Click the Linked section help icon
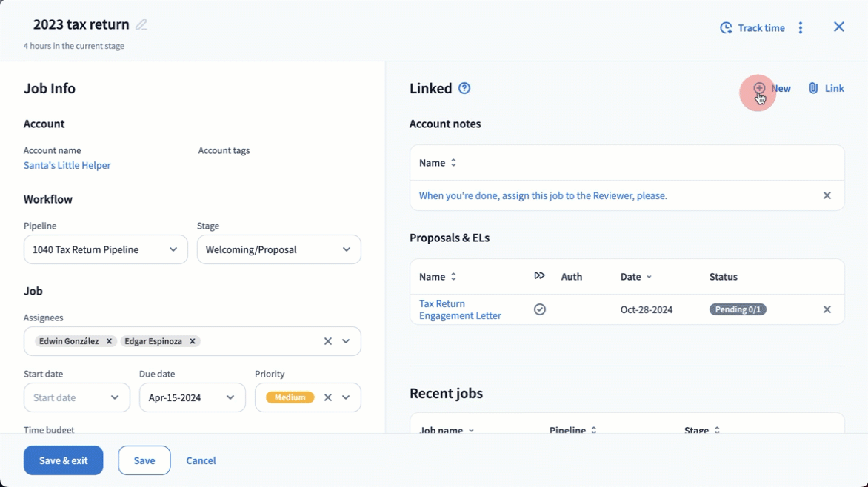 (x=464, y=89)
